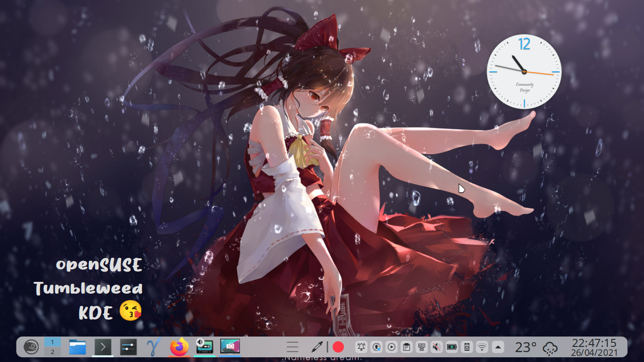Expand hidden system tray icons arrow
The image size is (644, 362).
click(498, 347)
